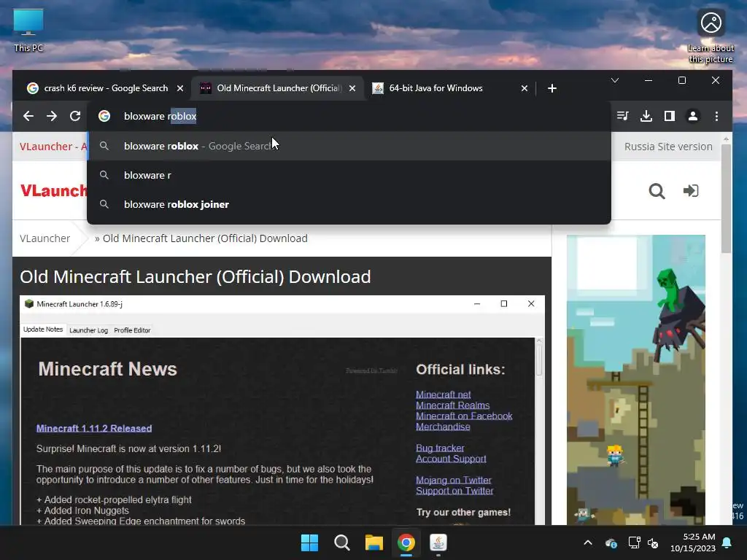
Task: Select the suggestion bloxware r
Action: pyautogui.click(x=349, y=175)
